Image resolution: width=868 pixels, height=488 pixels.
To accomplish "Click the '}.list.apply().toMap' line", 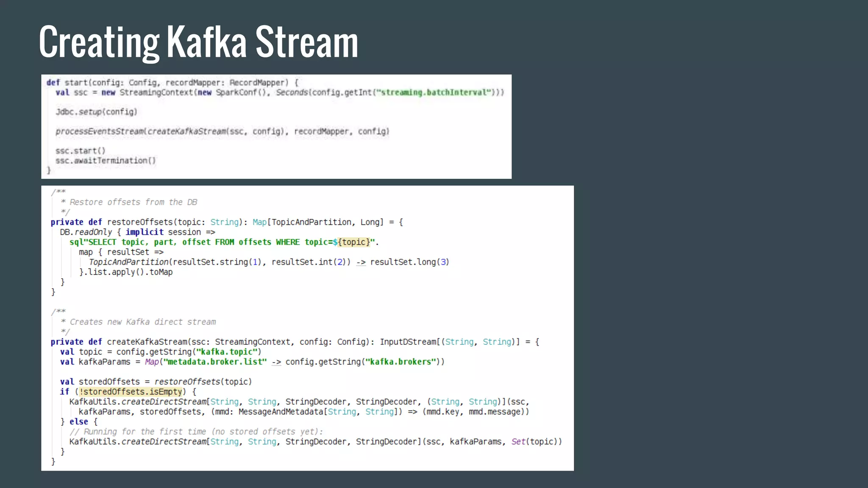I will tap(126, 272).
